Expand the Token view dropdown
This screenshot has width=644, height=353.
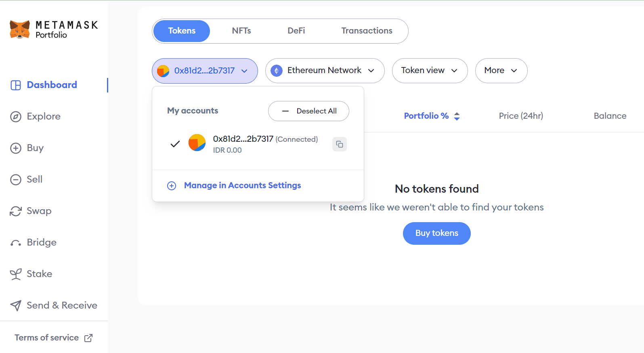(430, 71)
